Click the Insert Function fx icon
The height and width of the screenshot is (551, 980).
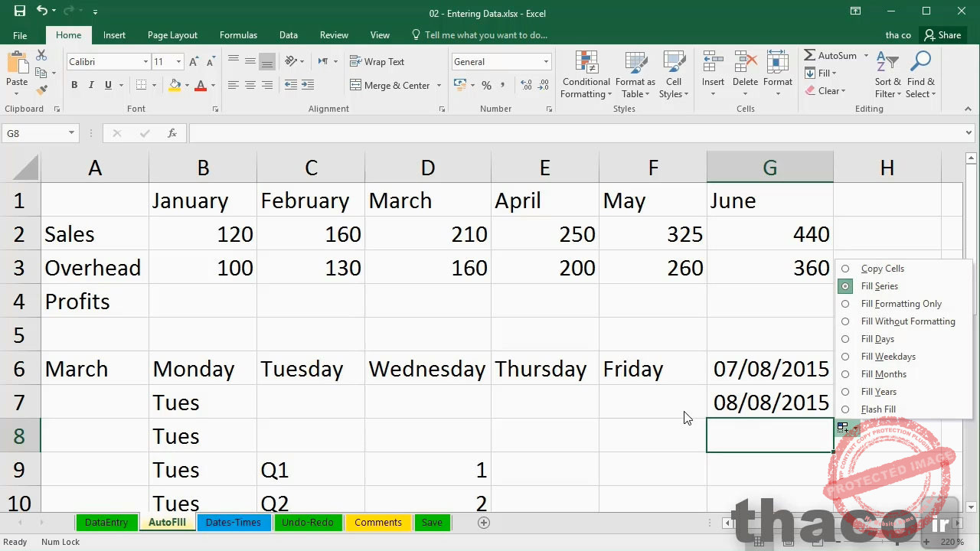(x=172, y=133)
